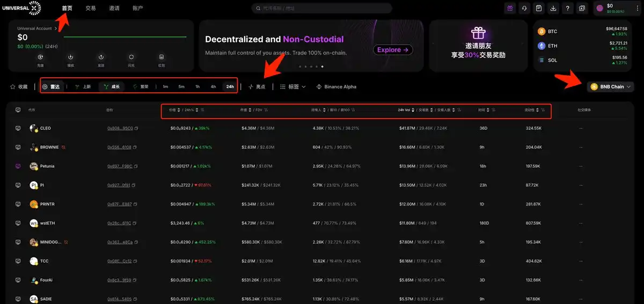Click the 红包 red packet icon
Screen dimensions: 644x304
[x=162, y=57]
